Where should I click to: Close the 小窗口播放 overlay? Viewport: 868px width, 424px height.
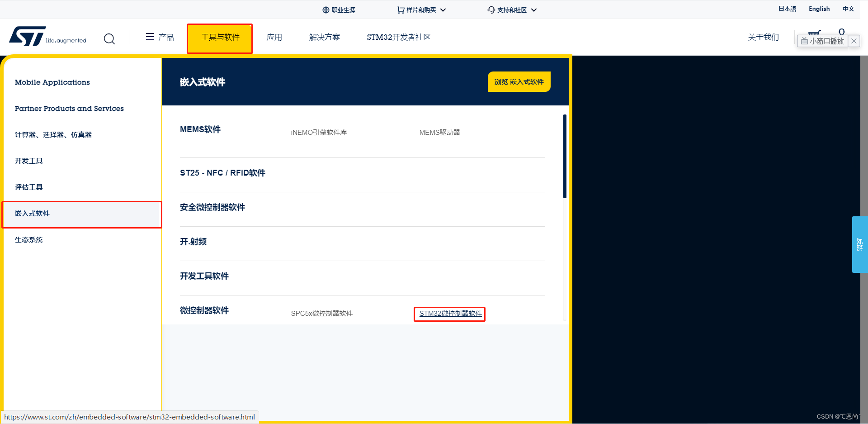tap(854, 41)
